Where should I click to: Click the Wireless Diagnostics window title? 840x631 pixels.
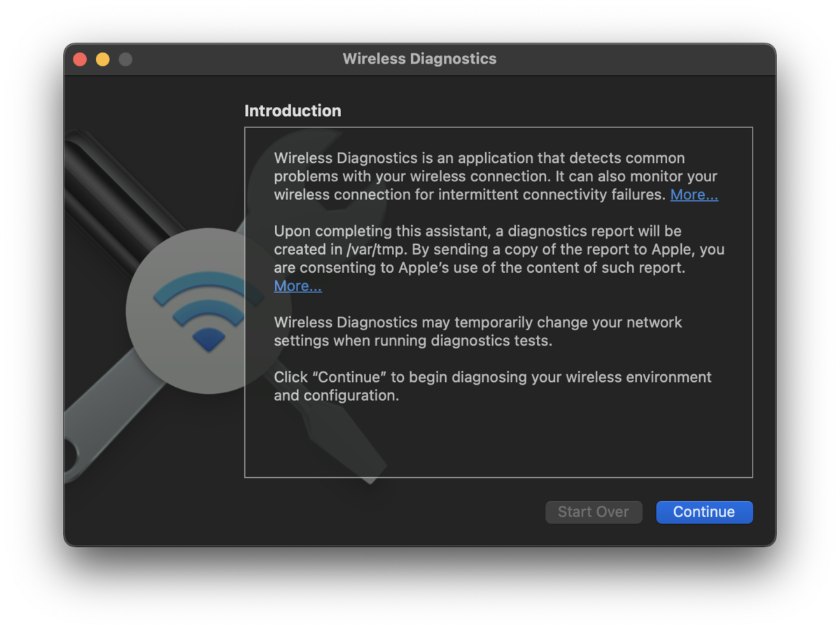[x=420, y=59]
